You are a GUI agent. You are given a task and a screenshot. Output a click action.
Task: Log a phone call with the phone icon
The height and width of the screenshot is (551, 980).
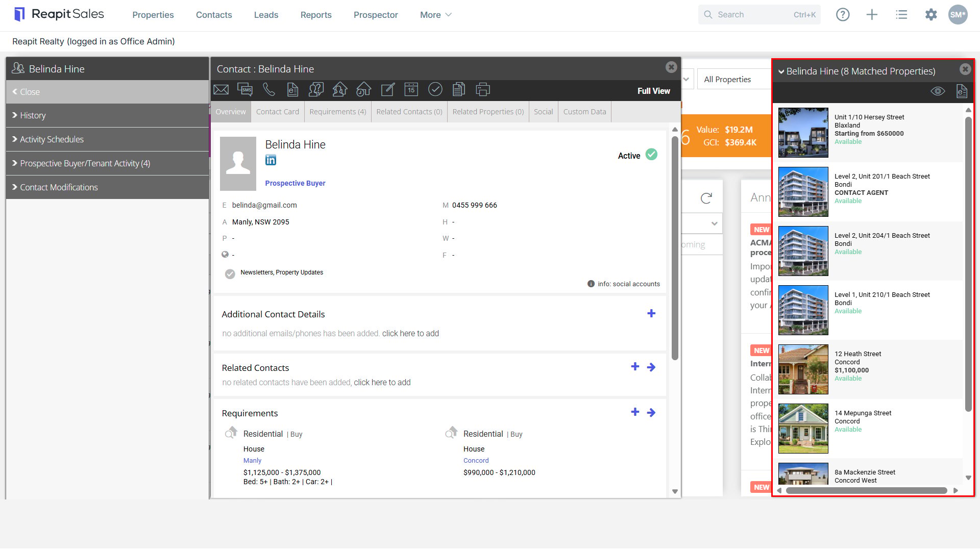point(269,90)
